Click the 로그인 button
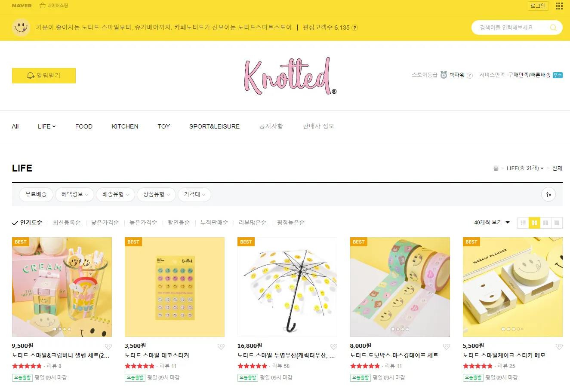This screenshot has height=392, width=570. [538, 6]
